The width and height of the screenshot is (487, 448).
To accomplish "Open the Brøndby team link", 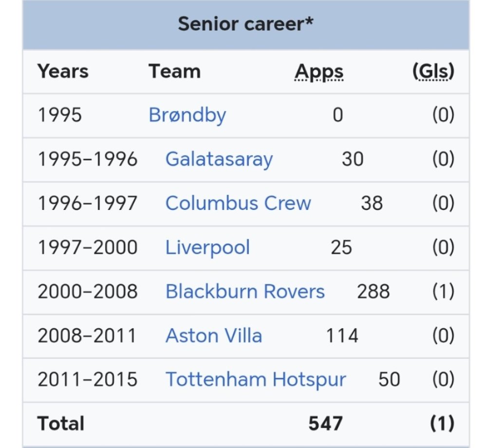I will click(187, 115).
